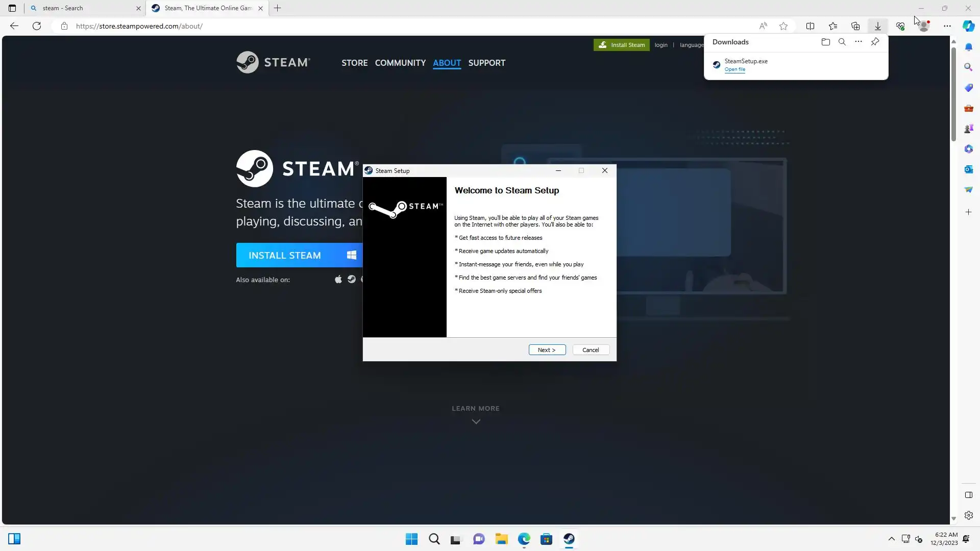980x551 pixels.
Task: Search downloads with magnifier icon
Action: [x=842, y=42]
